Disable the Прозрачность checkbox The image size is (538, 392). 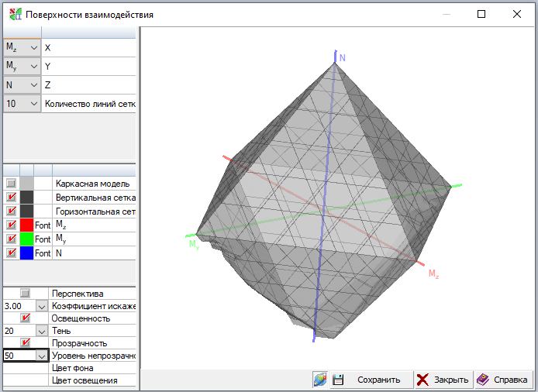pyautogui.click(x=25, y=343)
